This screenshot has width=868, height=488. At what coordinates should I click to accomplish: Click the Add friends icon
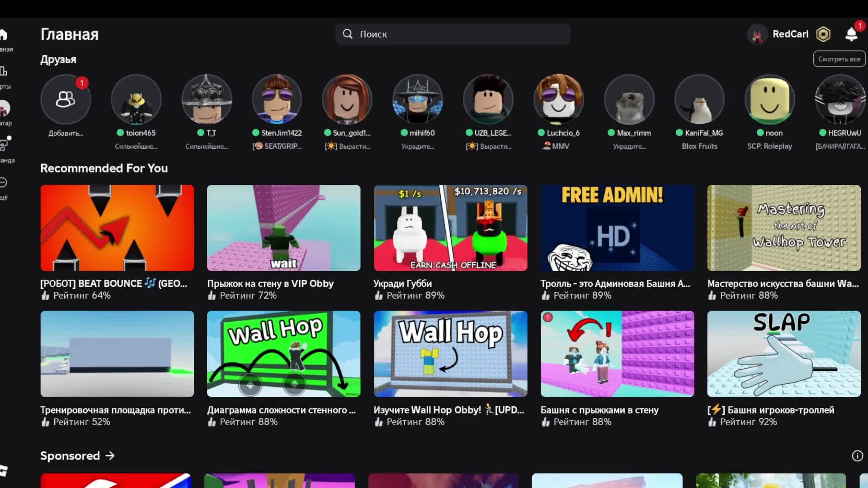pyautogui.click(x=66, y=99)
